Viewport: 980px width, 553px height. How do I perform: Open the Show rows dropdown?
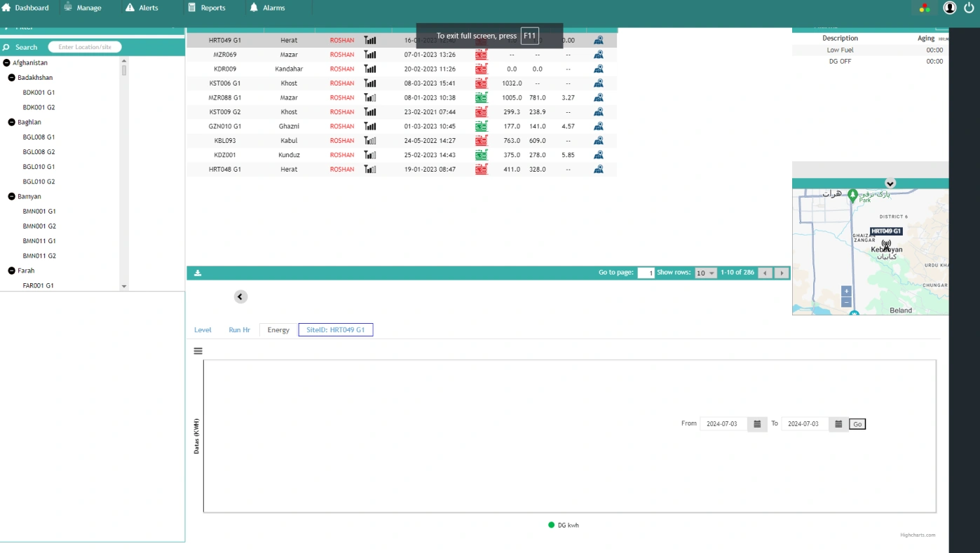tap(705, 272)
